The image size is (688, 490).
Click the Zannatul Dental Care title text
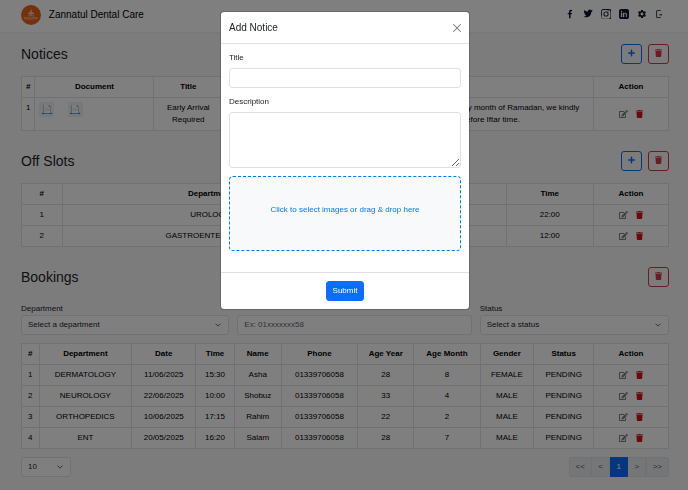pos(96,14)
